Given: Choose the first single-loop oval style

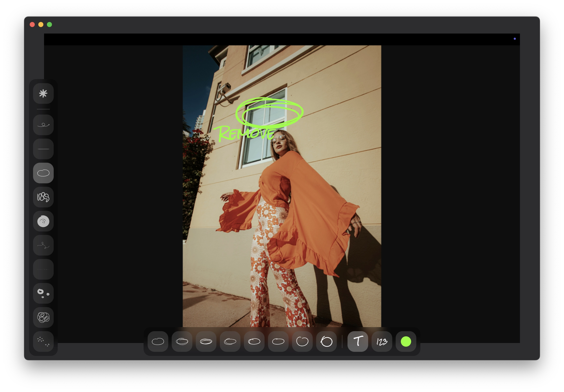Looking at the screenshot, I should tap(158, 341).
